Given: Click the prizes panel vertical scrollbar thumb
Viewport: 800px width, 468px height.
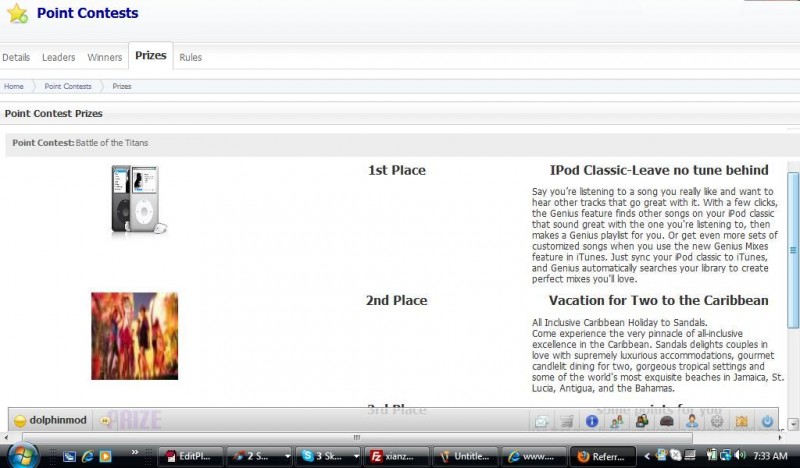Looking at the screenshot, I should point(793,250).
